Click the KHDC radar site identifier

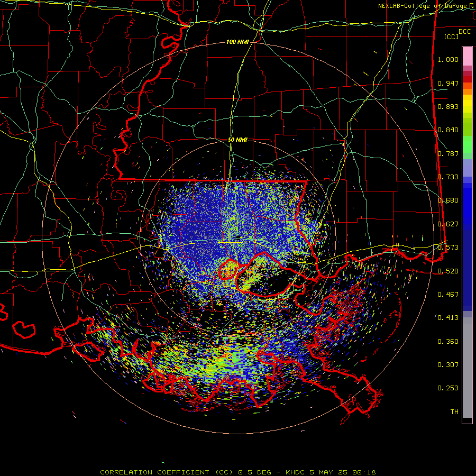pyautogui.click(x=296, y=472)
